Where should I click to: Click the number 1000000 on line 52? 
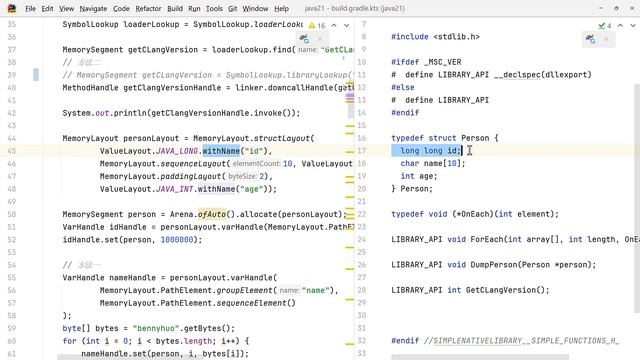[177, 240]
